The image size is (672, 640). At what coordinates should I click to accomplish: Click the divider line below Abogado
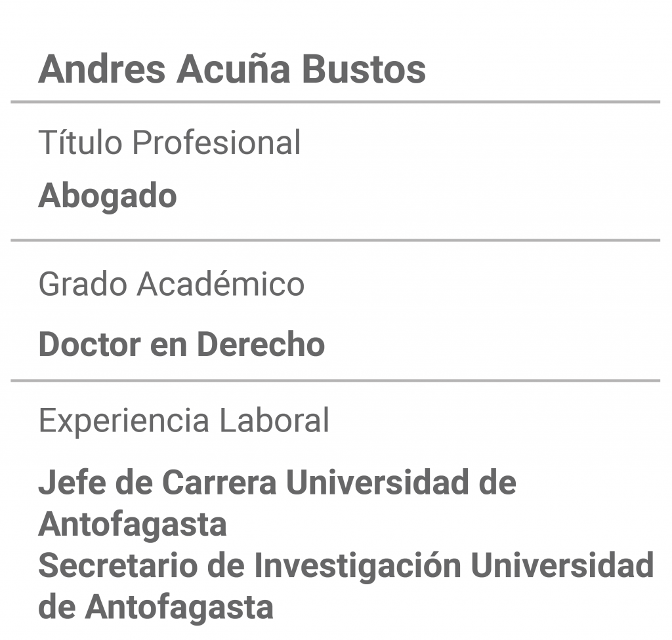(335, 240)
